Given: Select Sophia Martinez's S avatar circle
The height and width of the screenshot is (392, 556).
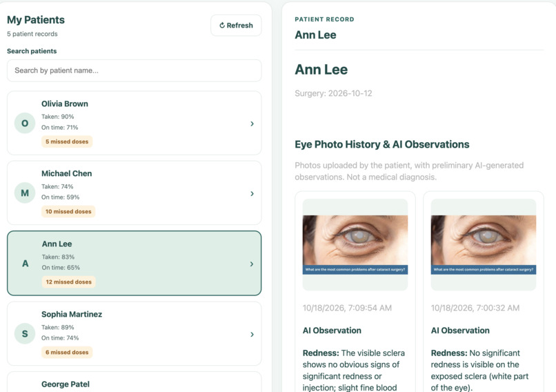Looking at the screenshot, I should pyautogui.click(x=25, y=334).
